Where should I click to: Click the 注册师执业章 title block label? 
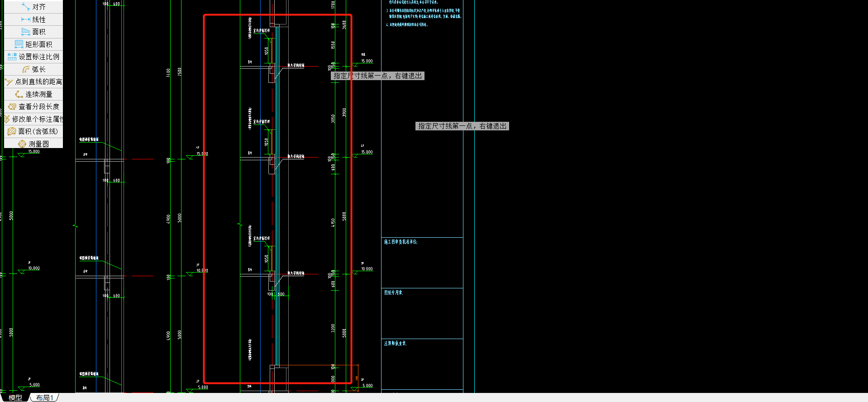[395, 343]
